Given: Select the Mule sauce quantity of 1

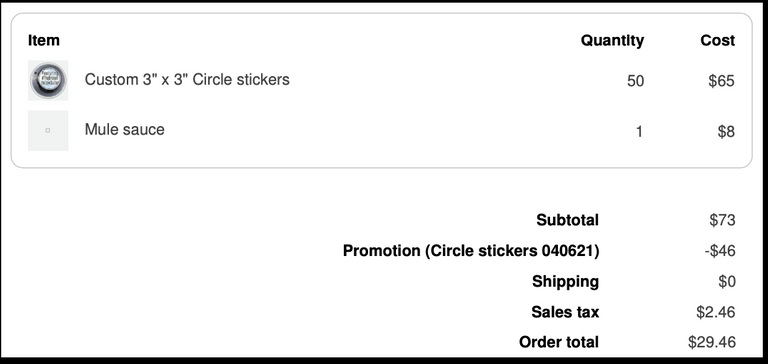Looking at the screenshot, I should pyautogui.click(x=639, y=131).
